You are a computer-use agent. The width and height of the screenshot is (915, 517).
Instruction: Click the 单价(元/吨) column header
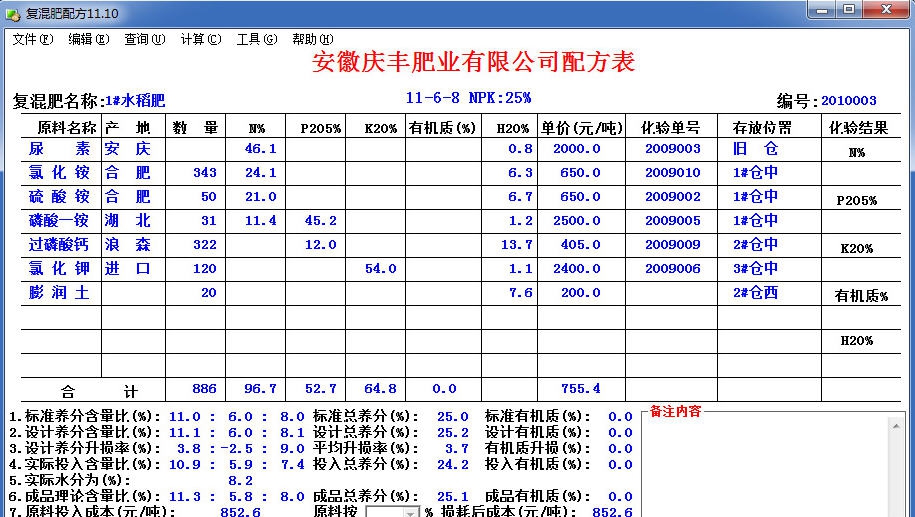tap(581, 128)
